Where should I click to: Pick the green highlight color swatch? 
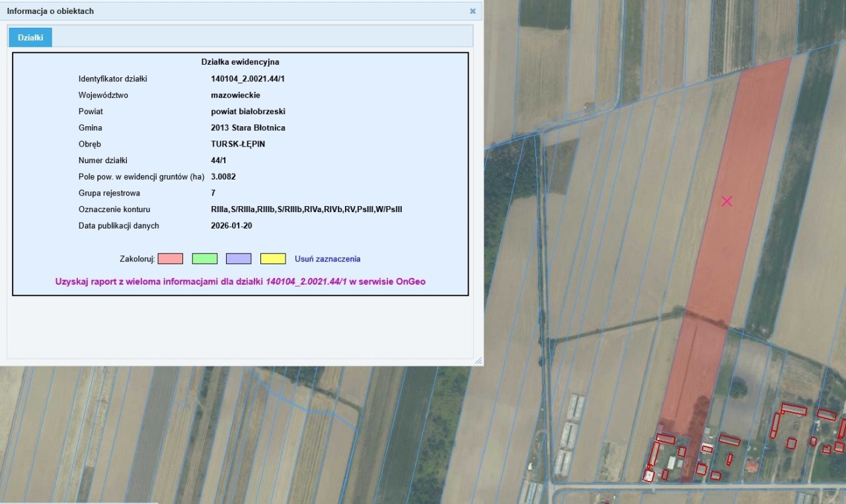coord(205,259)
